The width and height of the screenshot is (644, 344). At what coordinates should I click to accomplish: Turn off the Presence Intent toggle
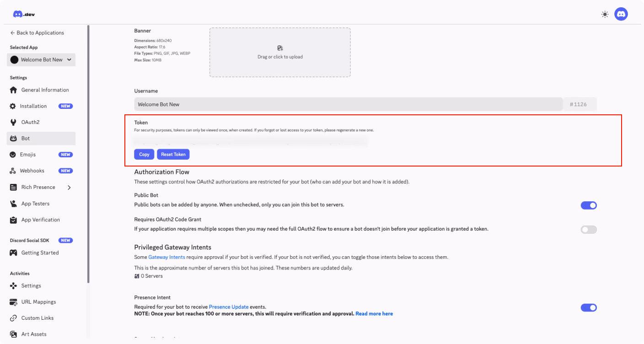[x=589, y=308]
